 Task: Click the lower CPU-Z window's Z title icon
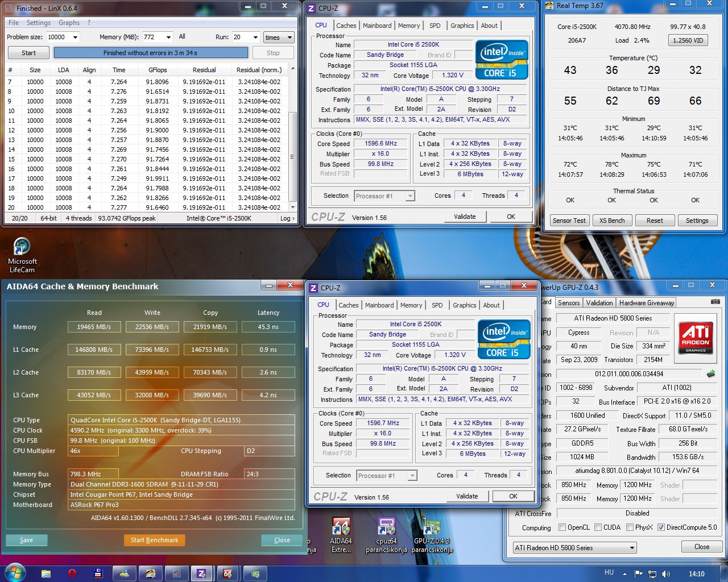[x=313, y=288]
